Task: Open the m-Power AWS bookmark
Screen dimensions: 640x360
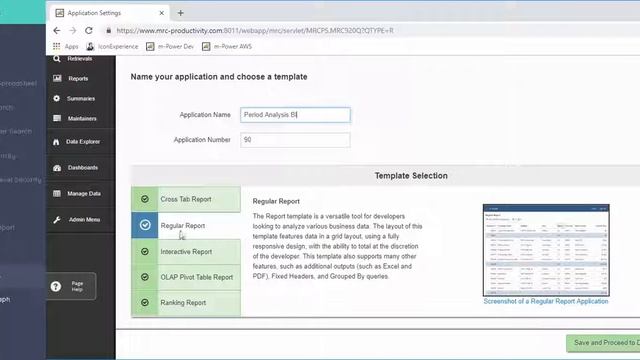Action: tap(227, 47)
